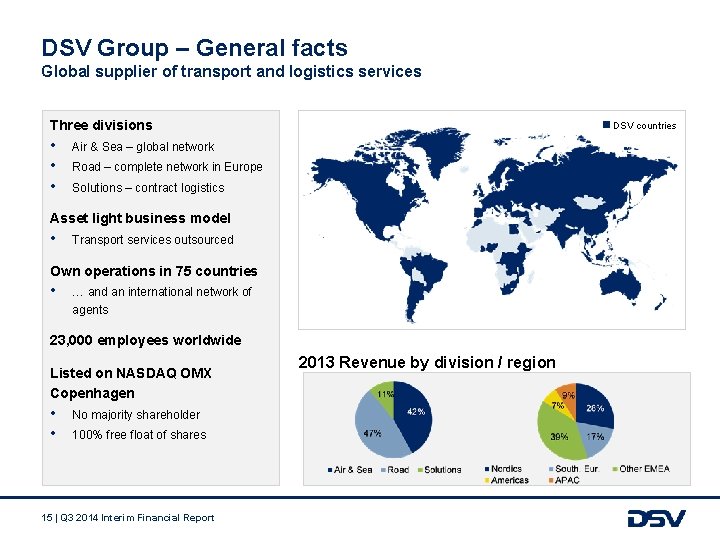This screenshot has height=540, width=720.
Task: Click 'and an international network of agents' bullet
Action: (162, 301)
